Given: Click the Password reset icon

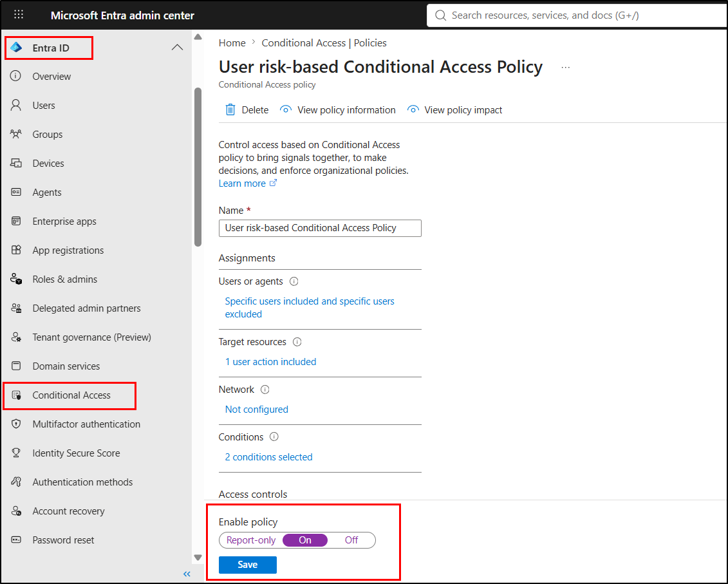Looking at the screenshot, I should 16,540.
